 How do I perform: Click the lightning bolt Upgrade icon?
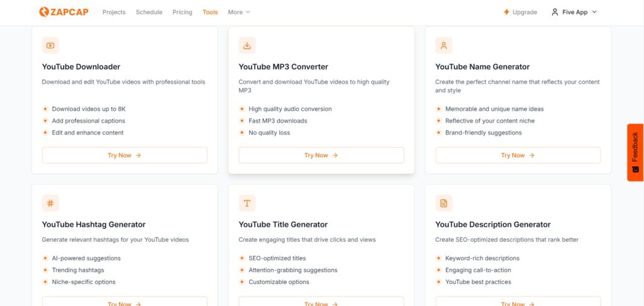[x=506, y=13]
